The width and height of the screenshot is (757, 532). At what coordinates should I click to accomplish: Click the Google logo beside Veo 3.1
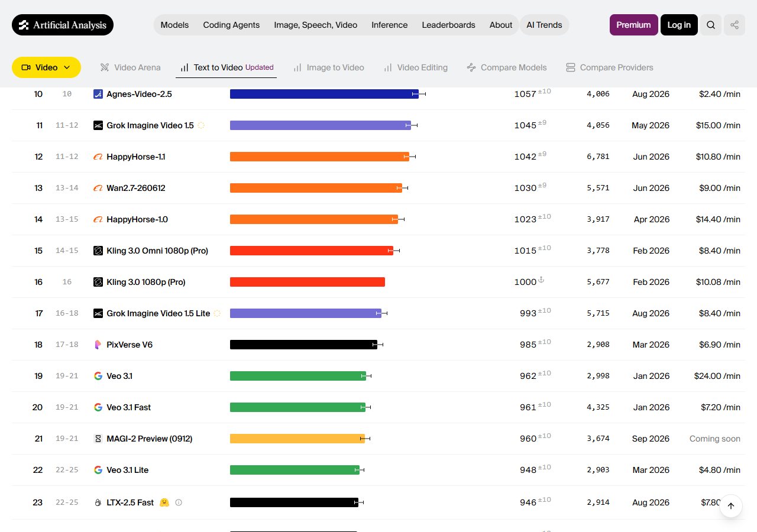98,376
